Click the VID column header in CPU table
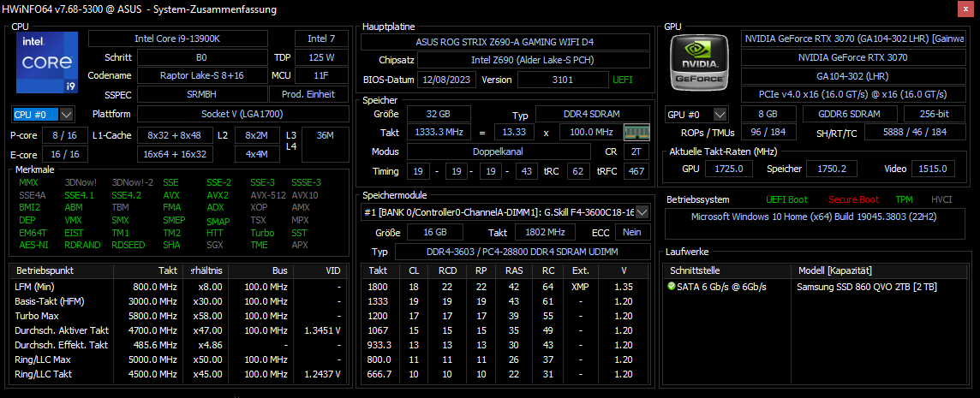The height and width of the screenshot is (398, 980). pyautogui.click(x=320, y=271)
